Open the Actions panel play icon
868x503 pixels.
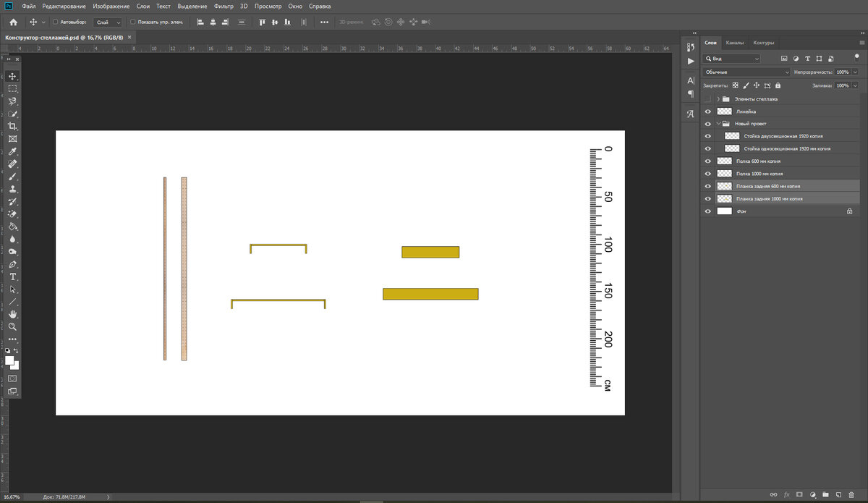pyautogui.click(x=690, y=62)
